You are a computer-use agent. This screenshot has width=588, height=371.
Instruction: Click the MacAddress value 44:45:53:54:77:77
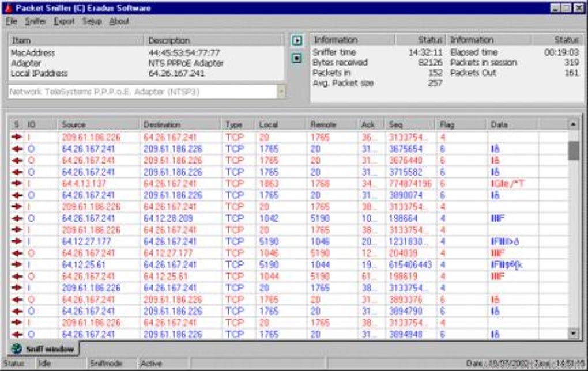pos(184,53)
